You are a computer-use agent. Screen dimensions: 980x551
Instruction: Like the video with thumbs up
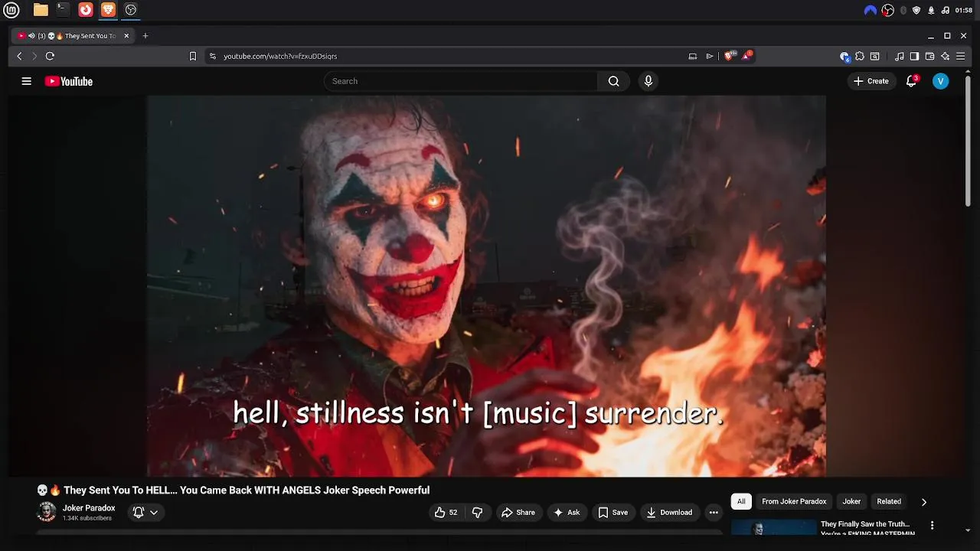coord(446,513)
